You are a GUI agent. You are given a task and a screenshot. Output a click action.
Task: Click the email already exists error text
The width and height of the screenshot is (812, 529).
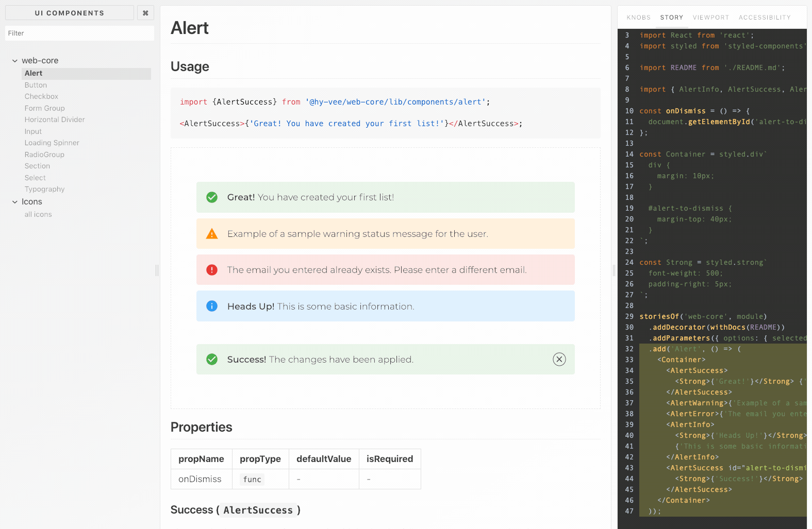pos(377,270)
